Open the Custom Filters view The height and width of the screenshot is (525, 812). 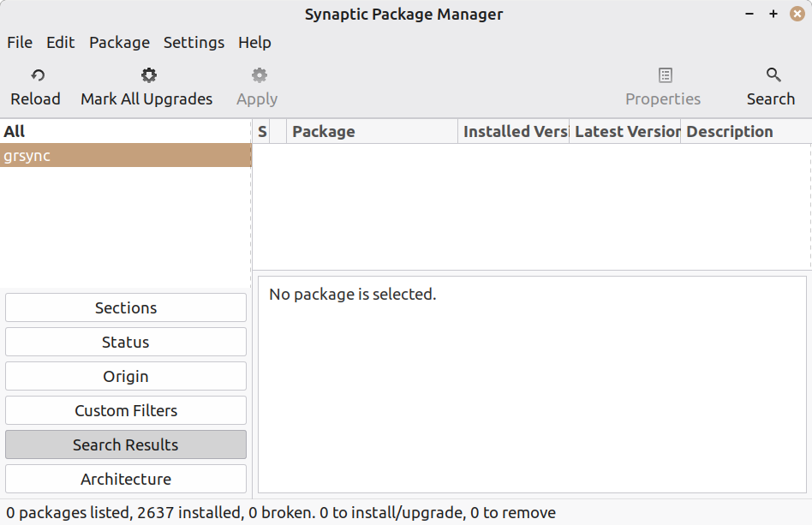point(126,410)
